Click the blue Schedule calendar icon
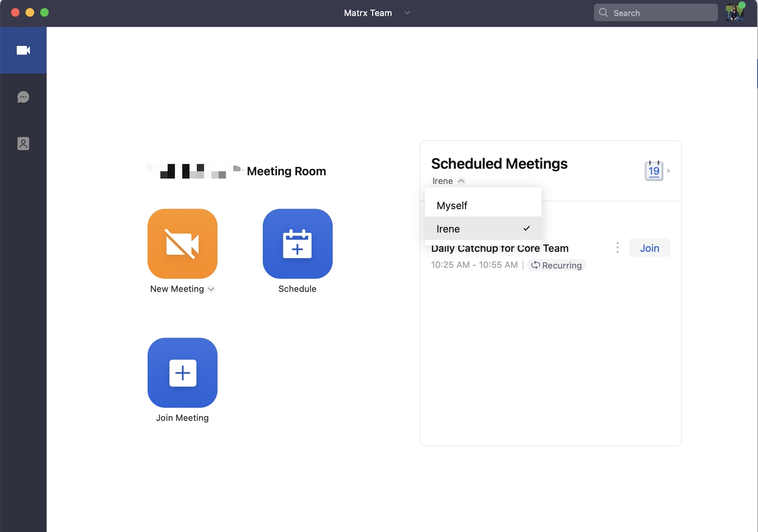The image size is (758, 532). pos(297,244)
